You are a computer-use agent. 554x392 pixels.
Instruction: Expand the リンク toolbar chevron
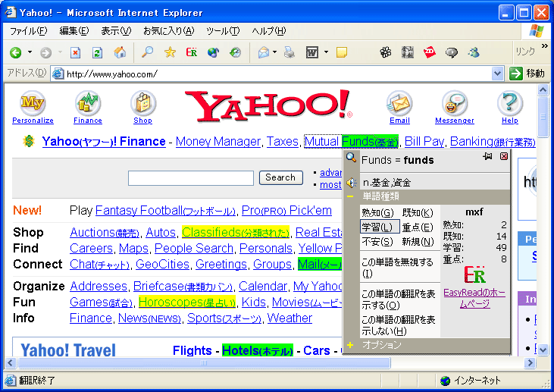544,46
